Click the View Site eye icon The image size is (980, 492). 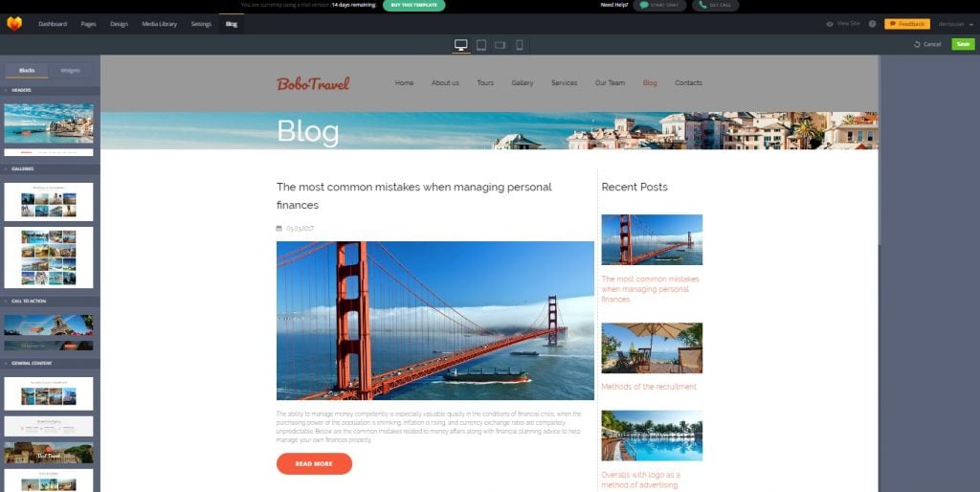coord(830,24)
